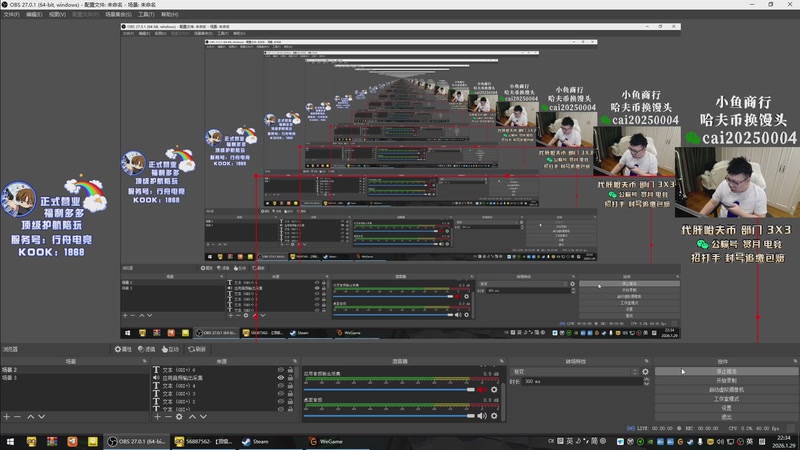Click the 工作室模式 button
The height and width of the screenshot is (450, 800).
tap(727, 399)
